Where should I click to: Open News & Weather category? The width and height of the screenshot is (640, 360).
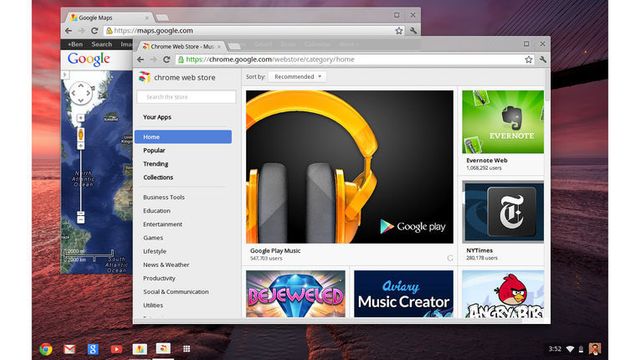(x=166, y=264)
